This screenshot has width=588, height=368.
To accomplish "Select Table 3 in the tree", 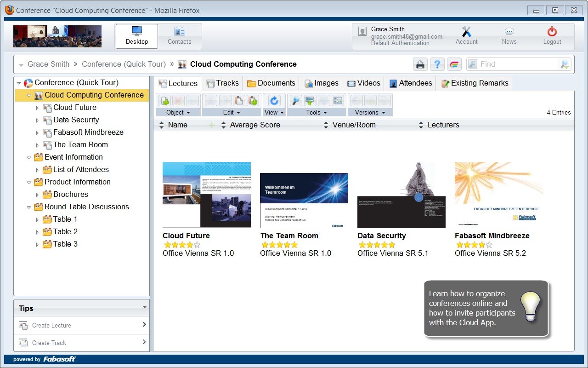I will (65, 244).
